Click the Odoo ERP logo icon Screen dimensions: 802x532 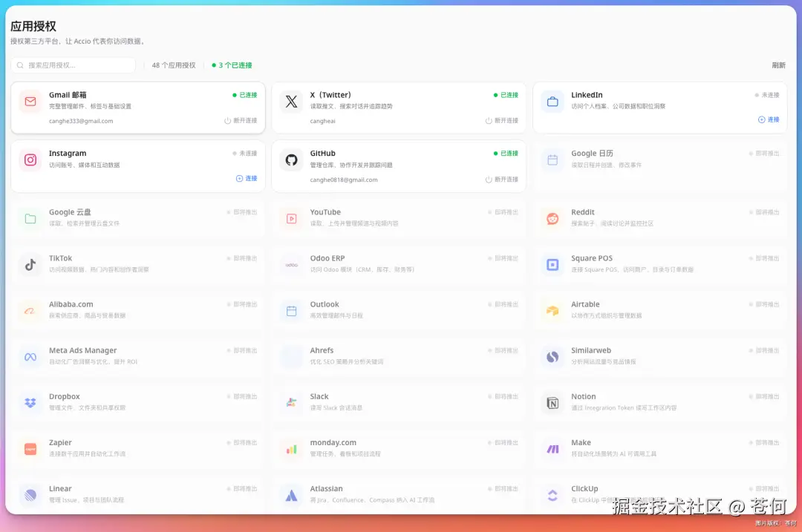click(292, 265)
